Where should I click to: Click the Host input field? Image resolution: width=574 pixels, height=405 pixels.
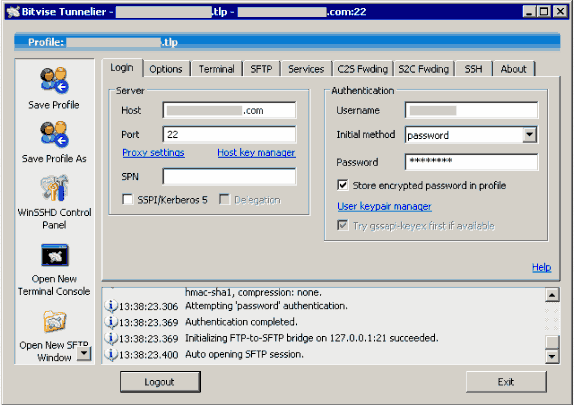click(229, 110)
